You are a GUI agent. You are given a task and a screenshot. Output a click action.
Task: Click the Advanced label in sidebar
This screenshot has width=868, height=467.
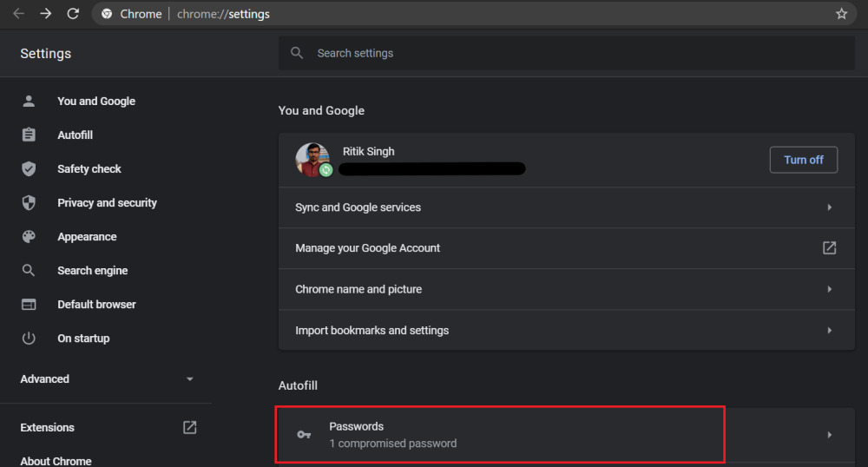tap(45, 379)
